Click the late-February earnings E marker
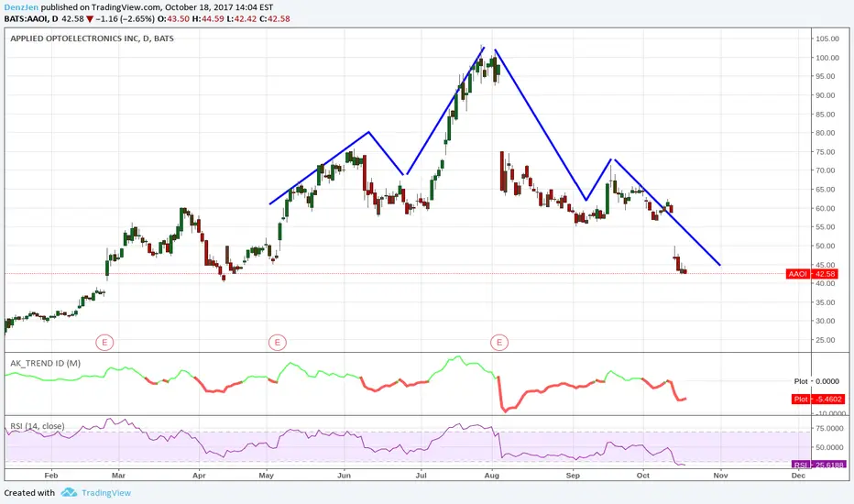Screen dimensions: 854x504 104,342
